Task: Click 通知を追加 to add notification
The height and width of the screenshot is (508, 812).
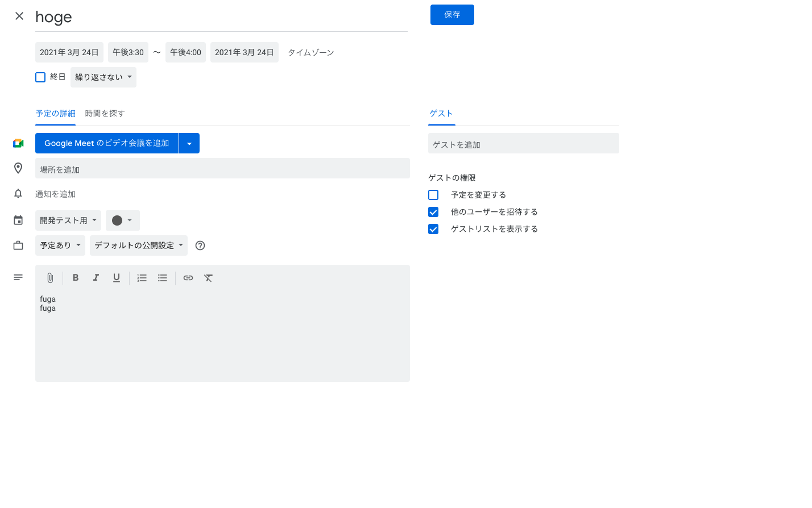Action: 55,194
